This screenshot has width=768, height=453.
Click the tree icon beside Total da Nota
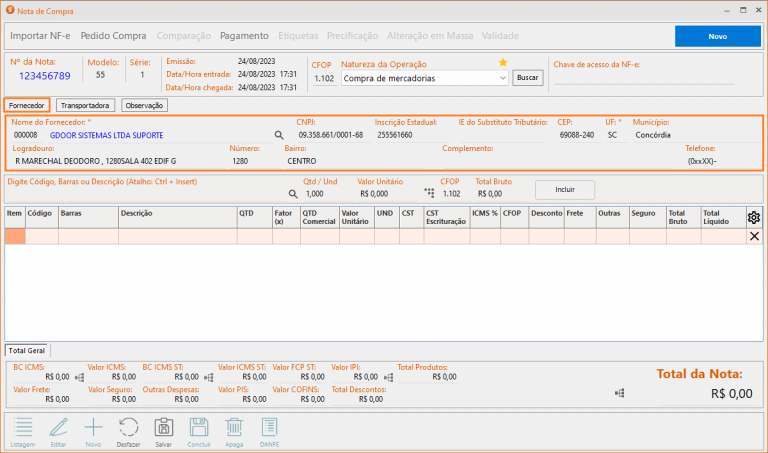click(620, 393)
